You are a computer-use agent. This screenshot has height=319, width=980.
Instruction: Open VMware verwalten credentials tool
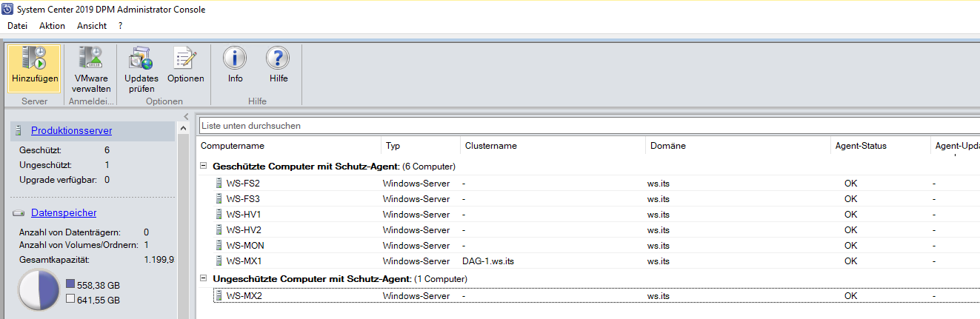click(91, 58)
